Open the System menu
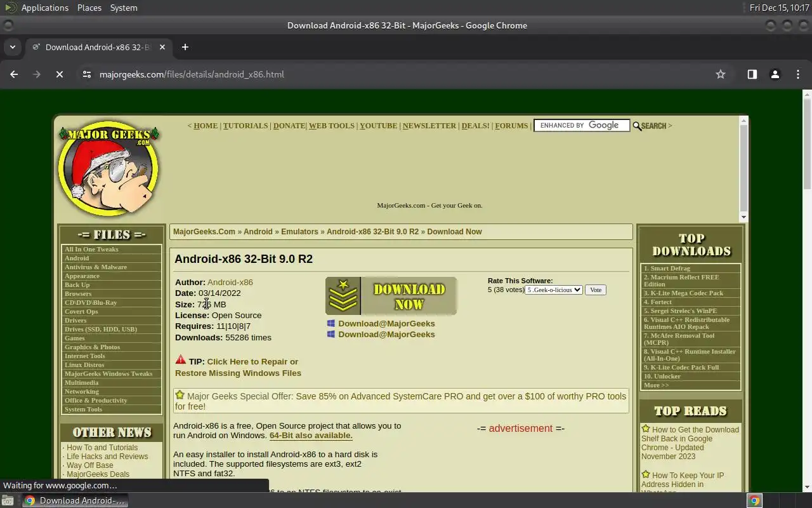812x508 pixels. point(124,8)
